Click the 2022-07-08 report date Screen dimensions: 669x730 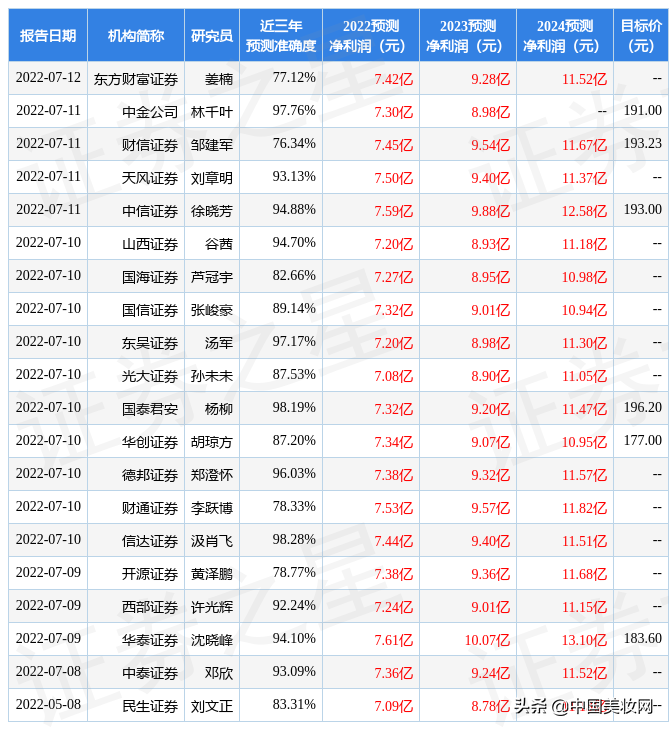(x=48, y=671)
